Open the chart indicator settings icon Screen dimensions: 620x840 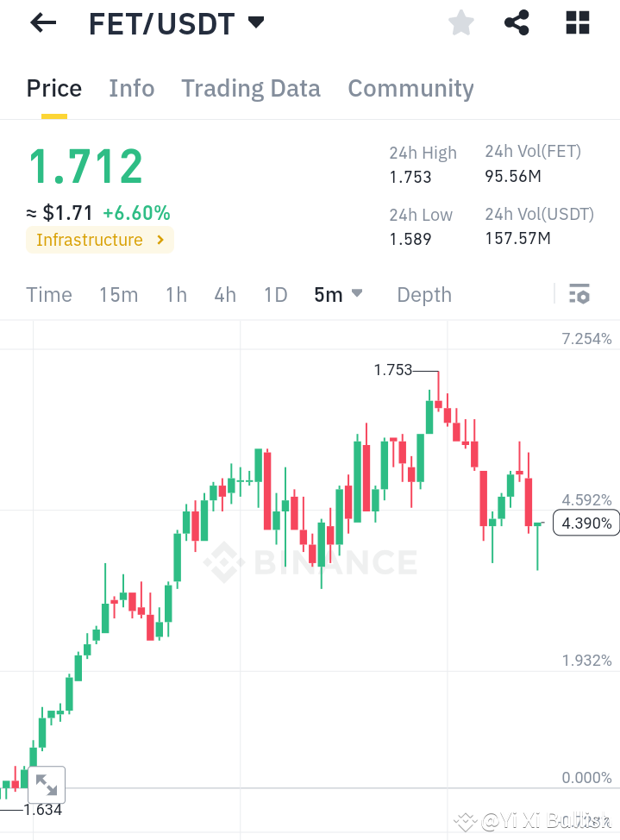(578, 294)
